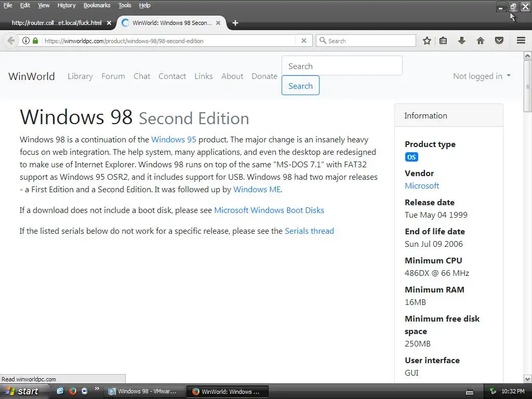Show bookmarks list icon
Viewport: 532px width, 399px height.
[443, 41]
